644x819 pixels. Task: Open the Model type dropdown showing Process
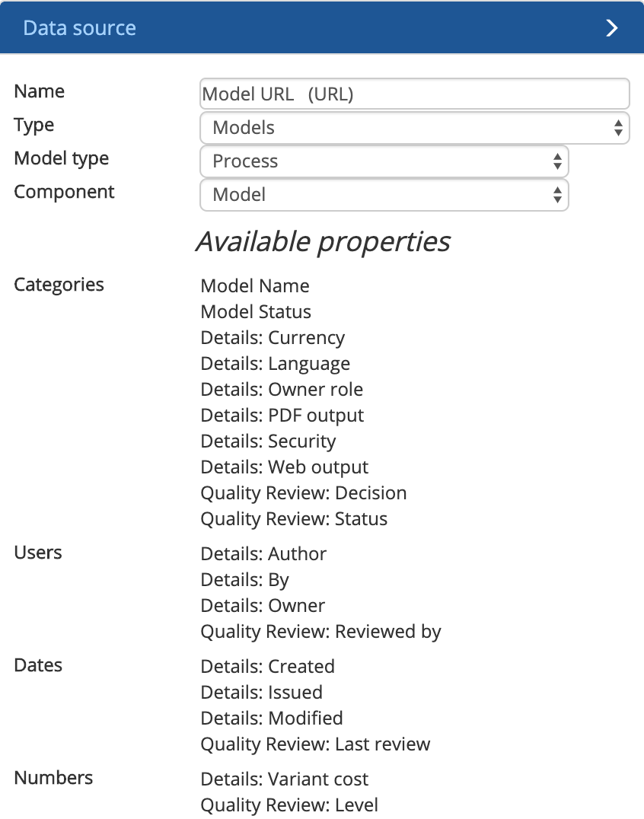[384, 161]
